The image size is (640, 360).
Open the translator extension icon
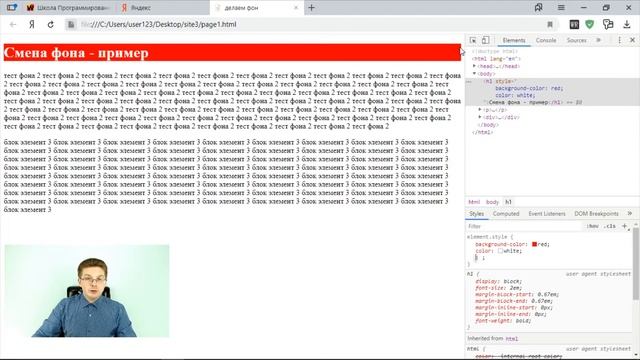(x=608, y=24)
